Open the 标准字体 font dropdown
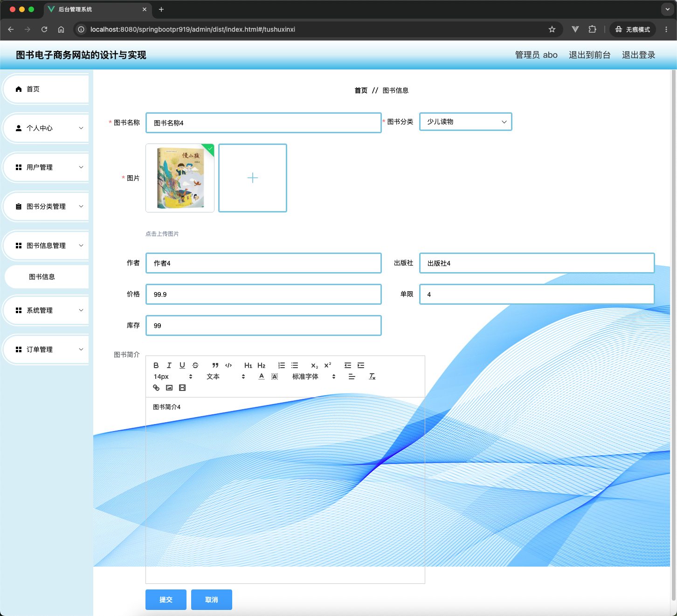The image size is (677, 616). pyautogui.click(x=314, y=376)
